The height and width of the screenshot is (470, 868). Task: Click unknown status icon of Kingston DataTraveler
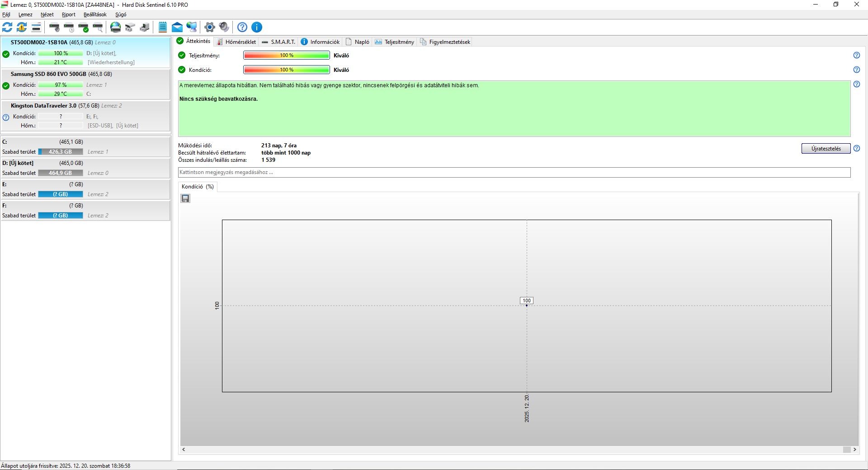[x=6, y=117]
